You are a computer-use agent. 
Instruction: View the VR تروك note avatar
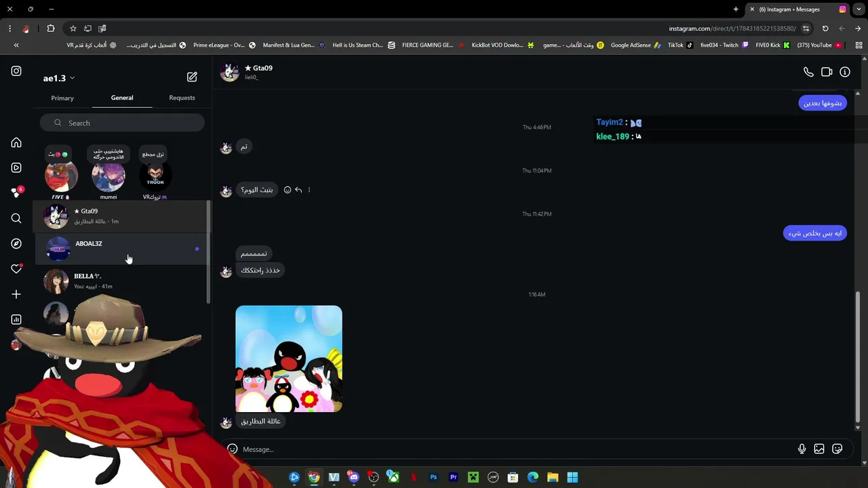coord(155,177)
